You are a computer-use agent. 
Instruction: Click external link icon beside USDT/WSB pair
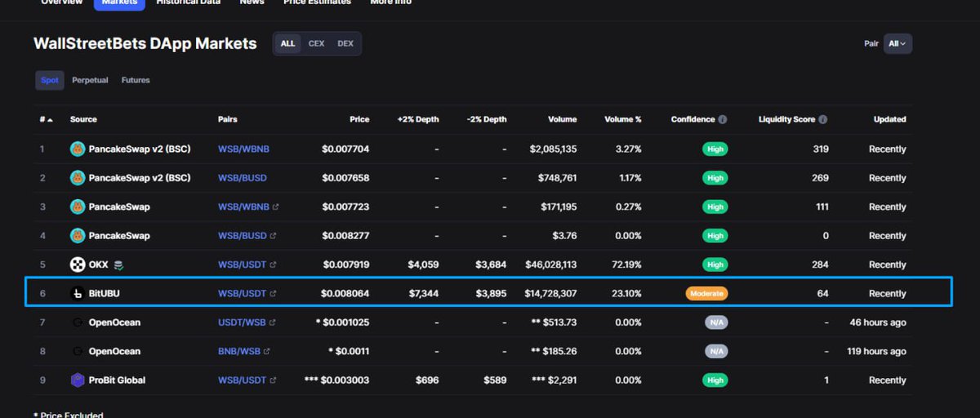273,322
